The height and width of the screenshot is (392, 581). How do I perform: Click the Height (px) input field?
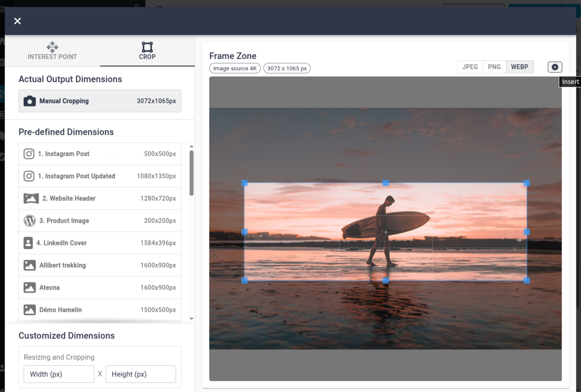(141, 374)
